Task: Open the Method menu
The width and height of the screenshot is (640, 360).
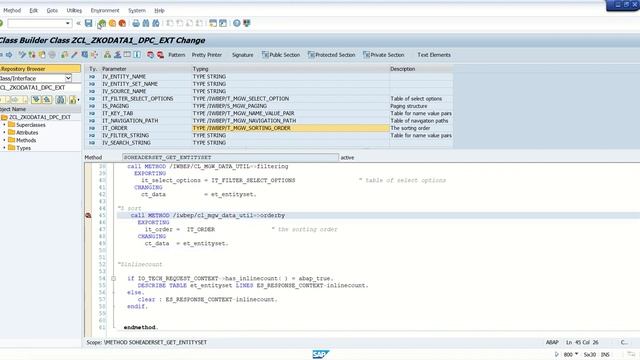Action: click(x=12, y=11)
